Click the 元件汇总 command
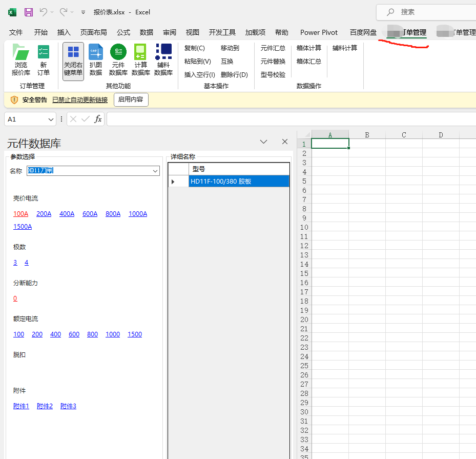 (x=273, y=48)
